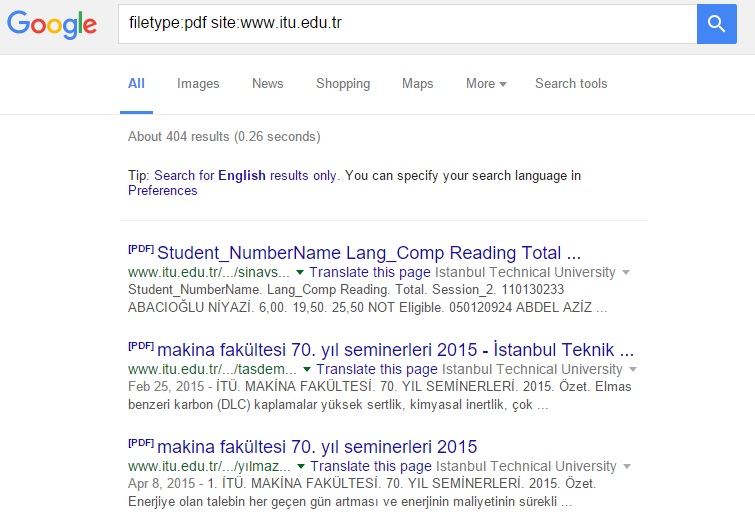Open Search tools options
The height and width of the screenshot is (528, 755).
coord(571,84)
